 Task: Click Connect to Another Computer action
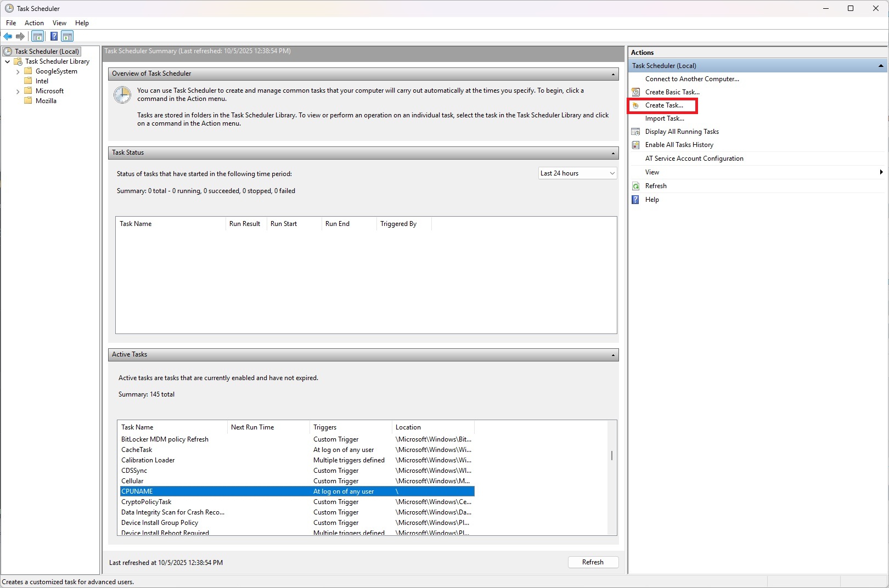pyautogui.click(x=692, y=79)
